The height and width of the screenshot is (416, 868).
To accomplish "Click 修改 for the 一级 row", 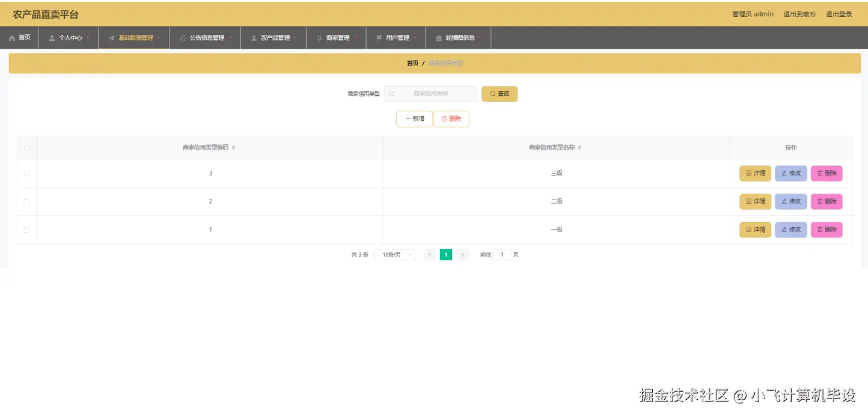I will tap(791, 230).
